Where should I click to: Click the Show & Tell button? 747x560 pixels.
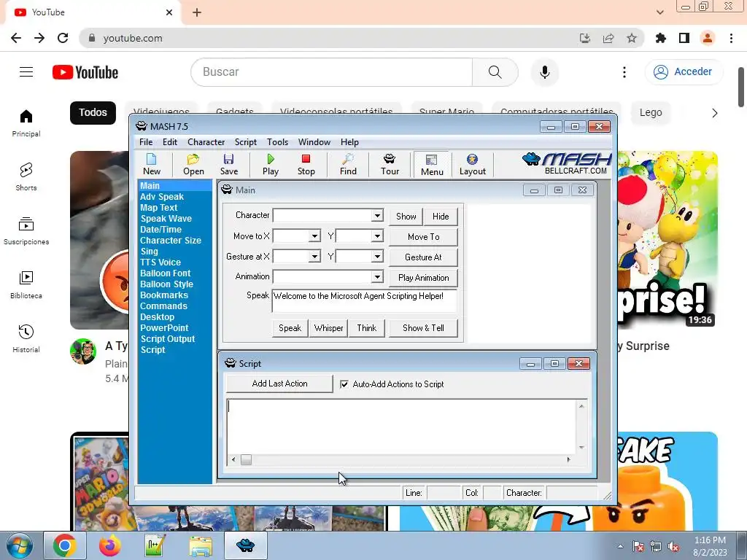point(423,328)
